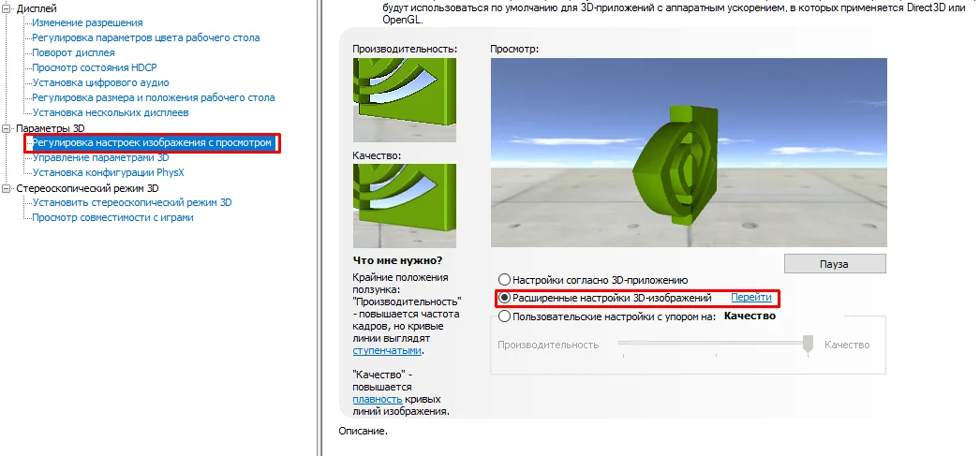This screenshot has height=456, width=980.
Task: Click the Пауза button
Action: (x=835, y=264)
